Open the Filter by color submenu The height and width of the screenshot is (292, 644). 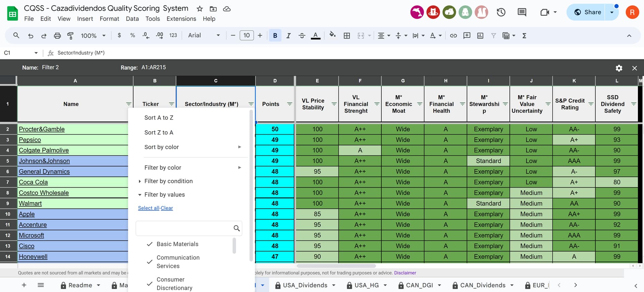click(192, 167)
